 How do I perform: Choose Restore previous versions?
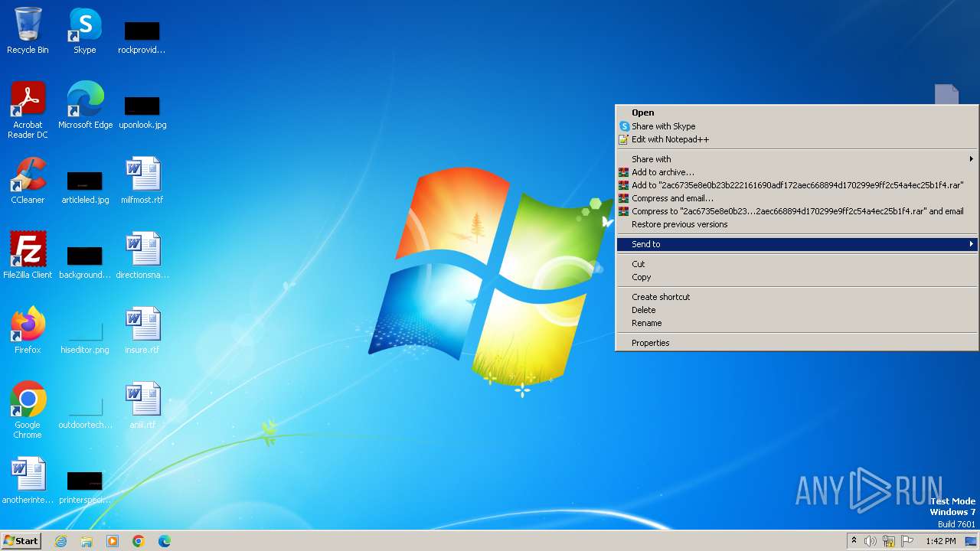click(797, 224)
